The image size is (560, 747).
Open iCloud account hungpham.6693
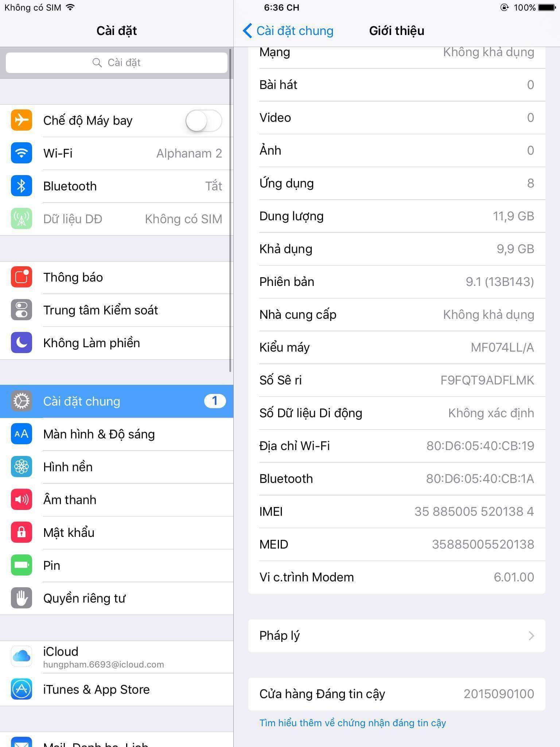click(x=117, y=657)
